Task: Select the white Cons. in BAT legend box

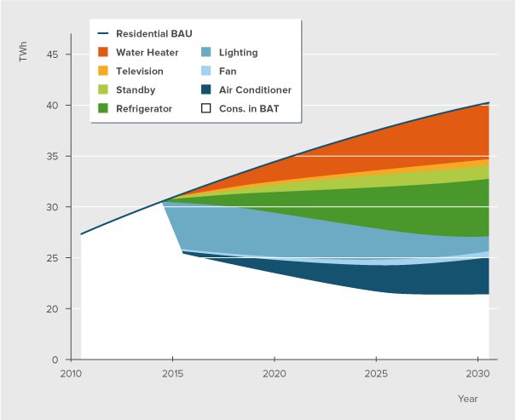Action: [205, 108]
